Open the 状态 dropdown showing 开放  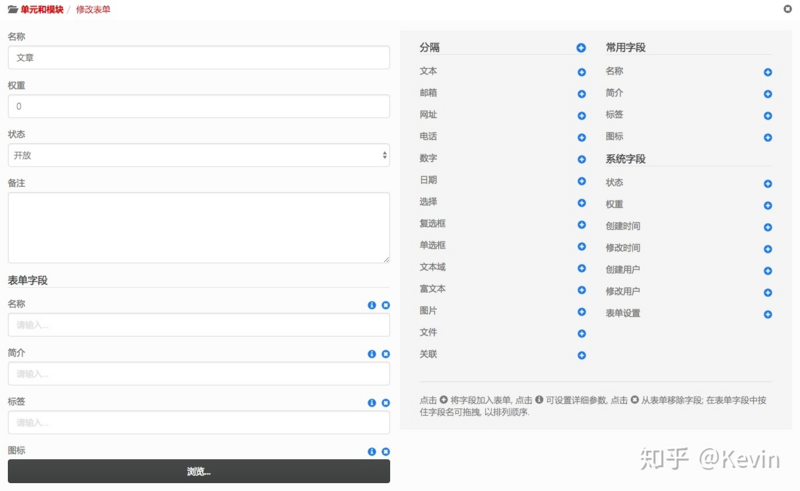tap(199, 155)
